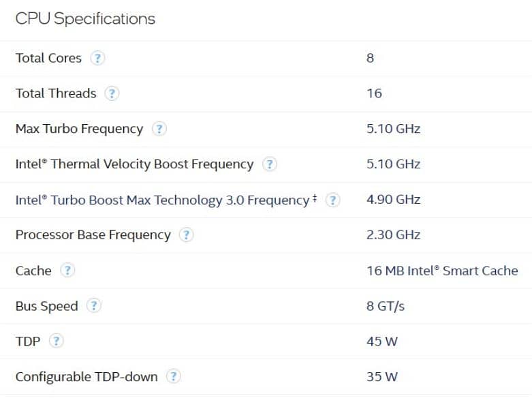Click the Processor Base Frequency label text

93,235
